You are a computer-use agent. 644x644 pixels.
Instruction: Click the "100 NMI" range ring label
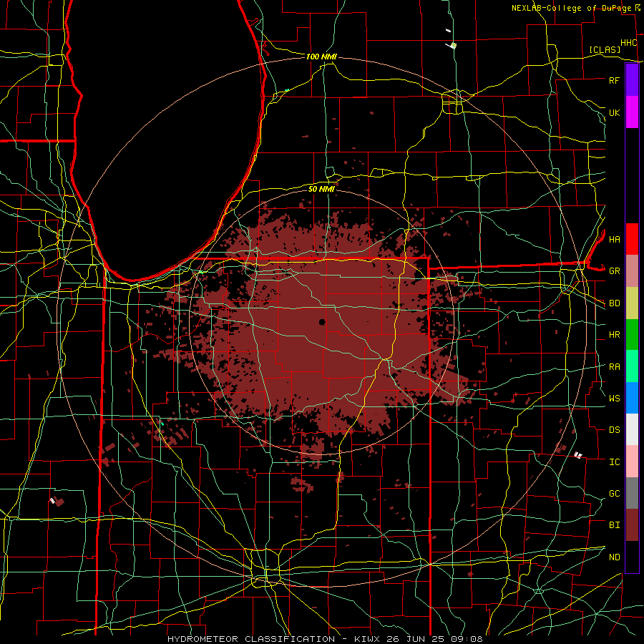(x=321, y=57)
